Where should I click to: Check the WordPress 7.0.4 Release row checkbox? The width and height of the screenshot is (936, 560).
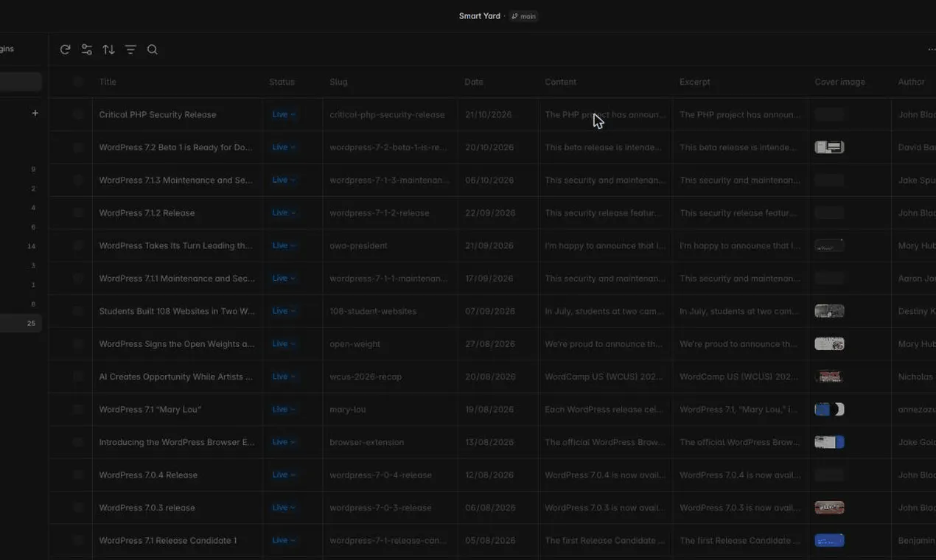pos(78,475)
